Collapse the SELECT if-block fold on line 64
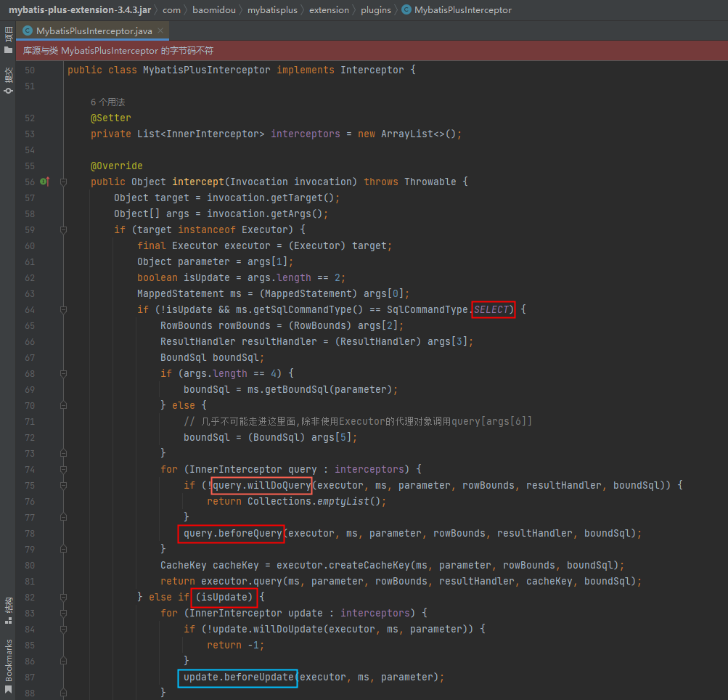 64,310
